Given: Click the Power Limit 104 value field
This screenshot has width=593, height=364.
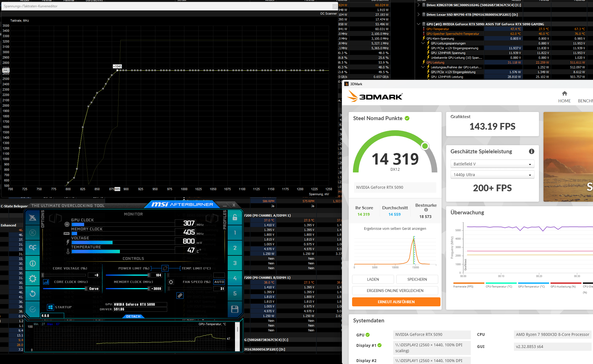Looking at the screenshot, I should [156, 275].
